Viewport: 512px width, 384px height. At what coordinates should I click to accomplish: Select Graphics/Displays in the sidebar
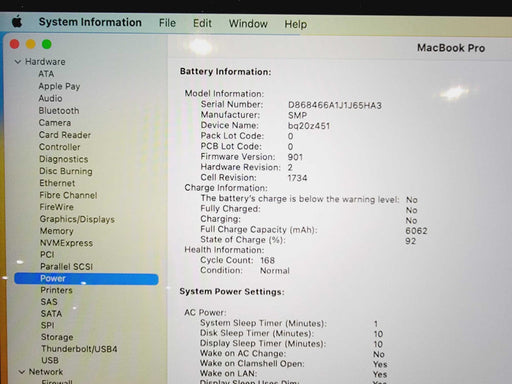coord(77,219)
